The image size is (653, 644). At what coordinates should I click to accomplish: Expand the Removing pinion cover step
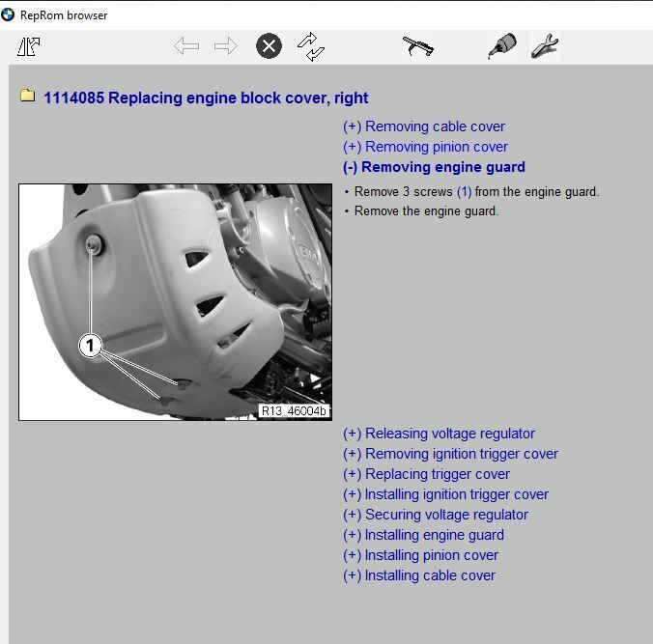tap(425, 147)
